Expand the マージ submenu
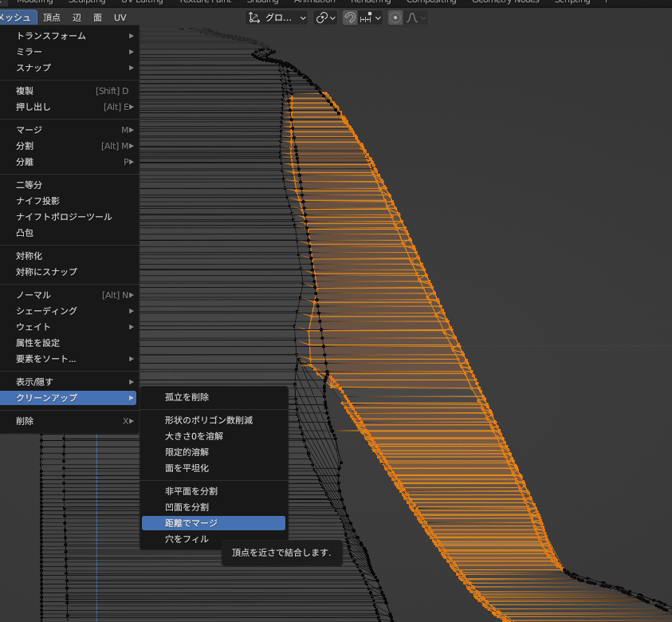 coord(69,130)
